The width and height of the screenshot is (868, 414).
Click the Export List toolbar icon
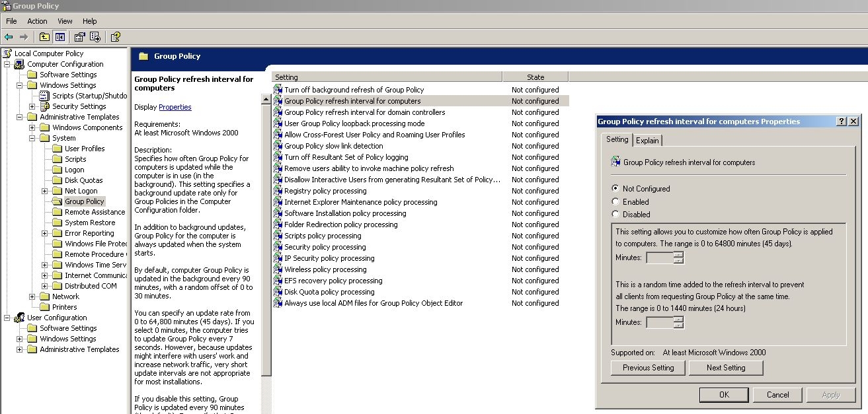(x=95, y=37)
